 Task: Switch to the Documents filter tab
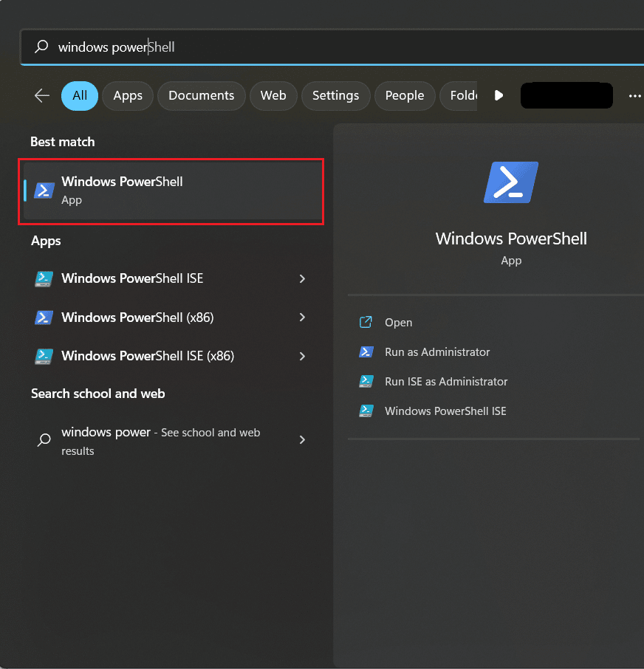click(x=202, y=95)
